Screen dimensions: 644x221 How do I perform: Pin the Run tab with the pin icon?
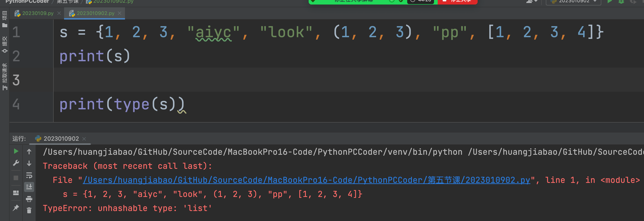pos(16,208)
